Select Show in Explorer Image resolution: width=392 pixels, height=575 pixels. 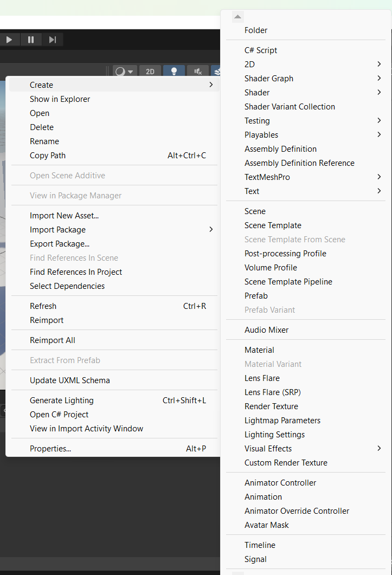click(60, 99)
